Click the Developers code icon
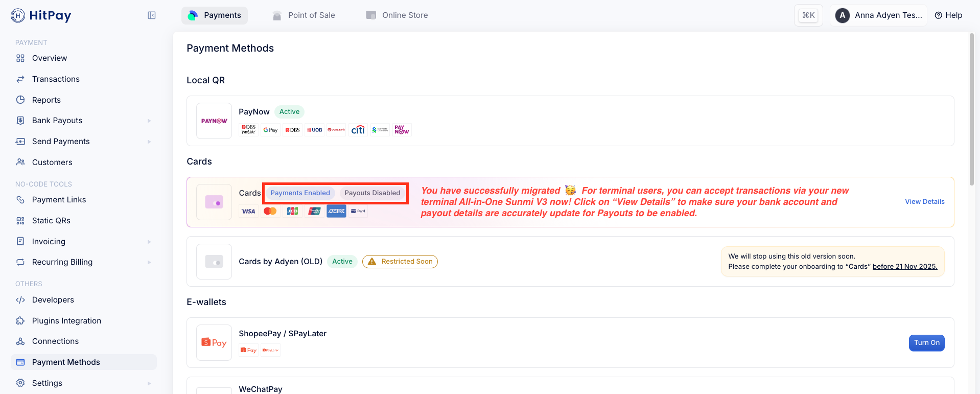This screenshot has height=394, width=980. pyautogui.click(x=20, y=300)
